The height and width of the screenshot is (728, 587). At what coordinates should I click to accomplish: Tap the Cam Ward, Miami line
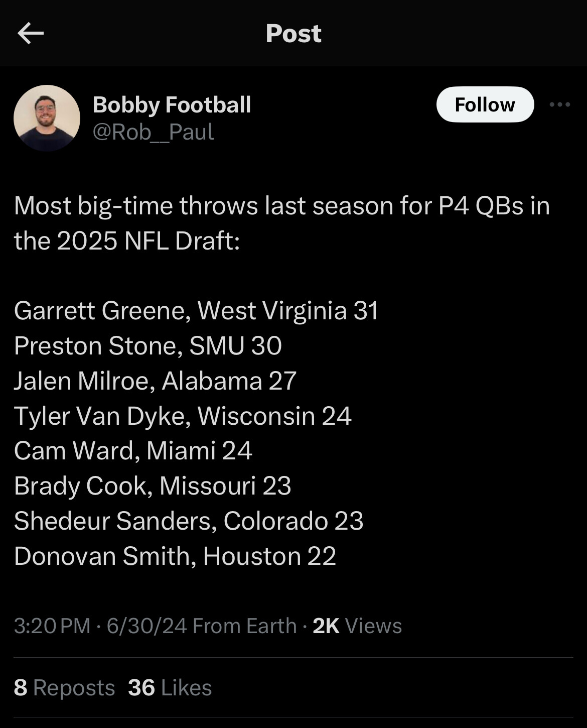(132, 450)
